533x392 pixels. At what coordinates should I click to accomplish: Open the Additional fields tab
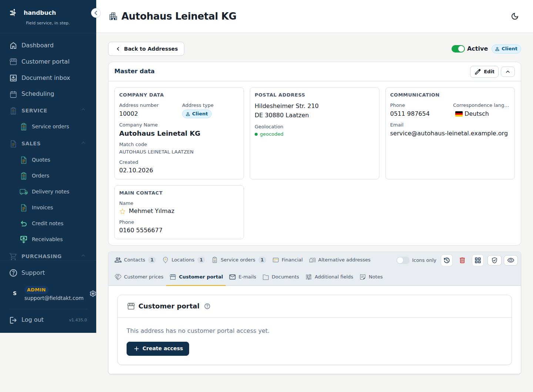pyautogui.click(x=329, y=277)
